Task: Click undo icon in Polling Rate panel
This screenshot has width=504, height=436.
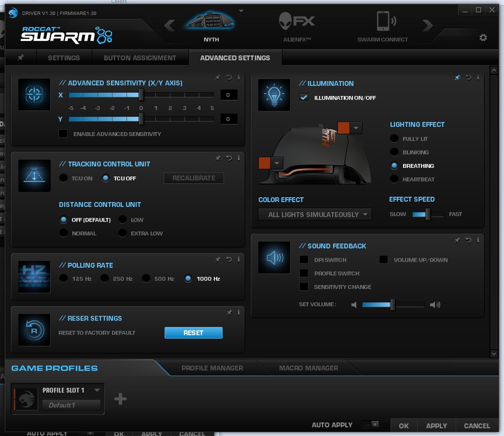Action: pos(229,259)
